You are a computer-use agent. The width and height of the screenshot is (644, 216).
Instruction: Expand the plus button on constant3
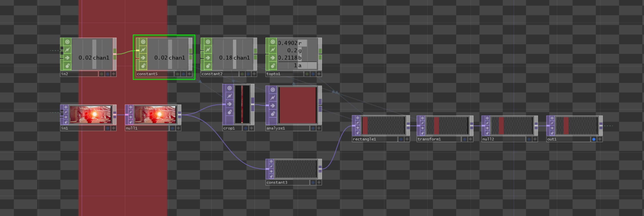point(319,183)
